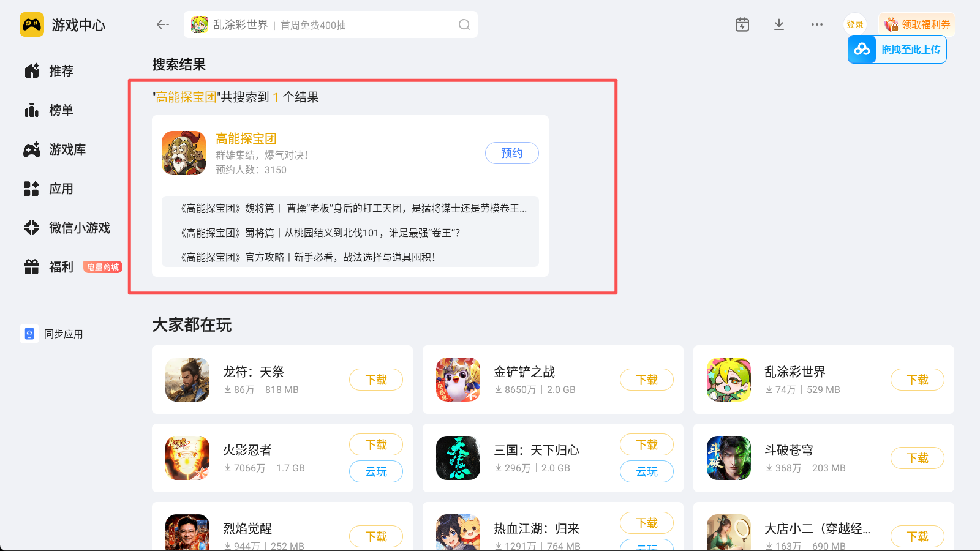Open the 斗破苍穹 title
The width and height of the screenshot is (980, 551).
tap(789, 450)
